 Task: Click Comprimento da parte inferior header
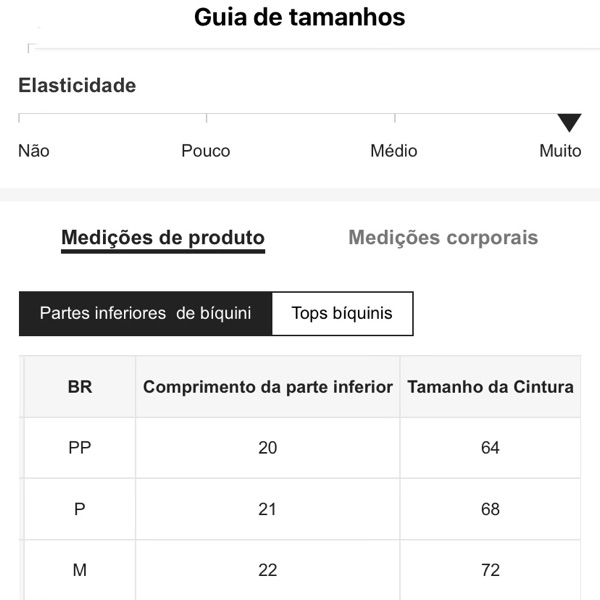[268, 386]
